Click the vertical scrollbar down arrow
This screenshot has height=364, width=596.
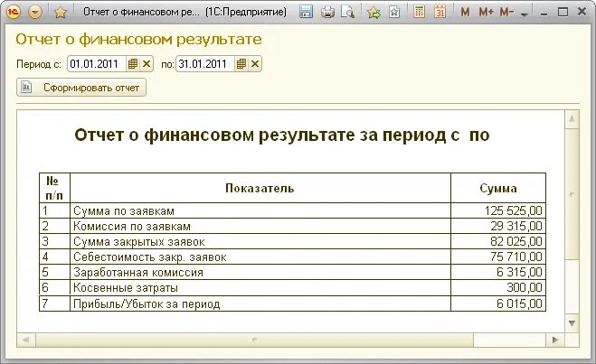click(572, 323)
